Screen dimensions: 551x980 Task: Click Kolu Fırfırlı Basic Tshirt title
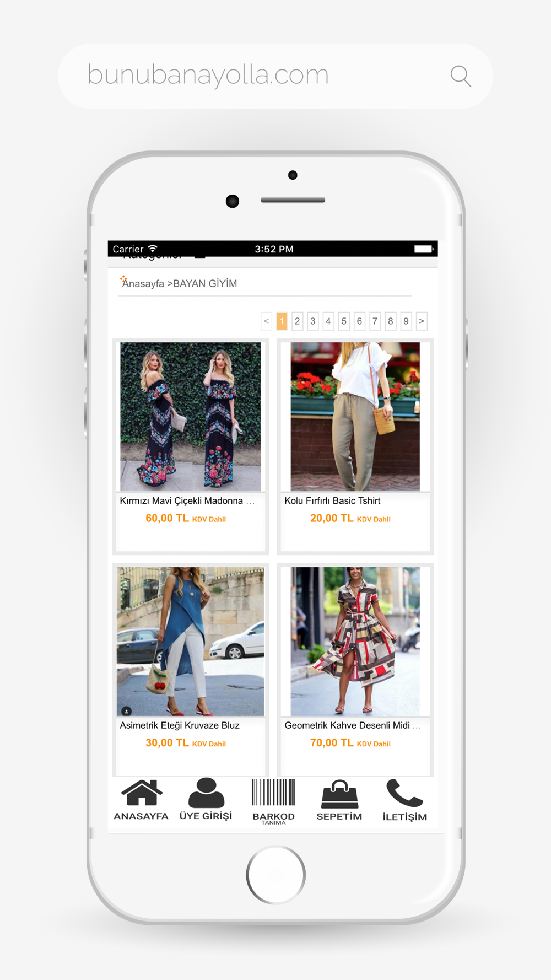click(332, 500)
